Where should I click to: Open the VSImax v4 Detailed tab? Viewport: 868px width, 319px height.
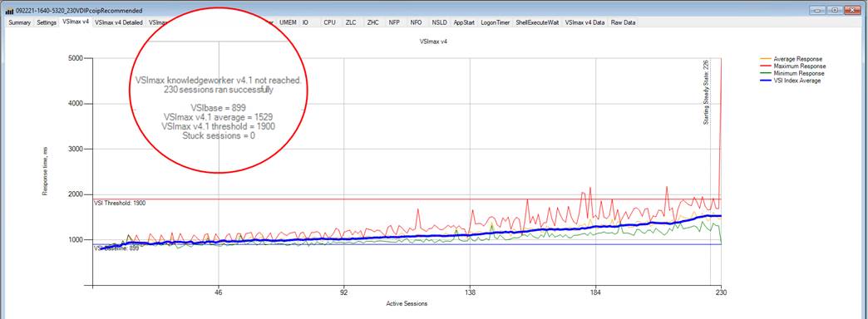point(118,22)
